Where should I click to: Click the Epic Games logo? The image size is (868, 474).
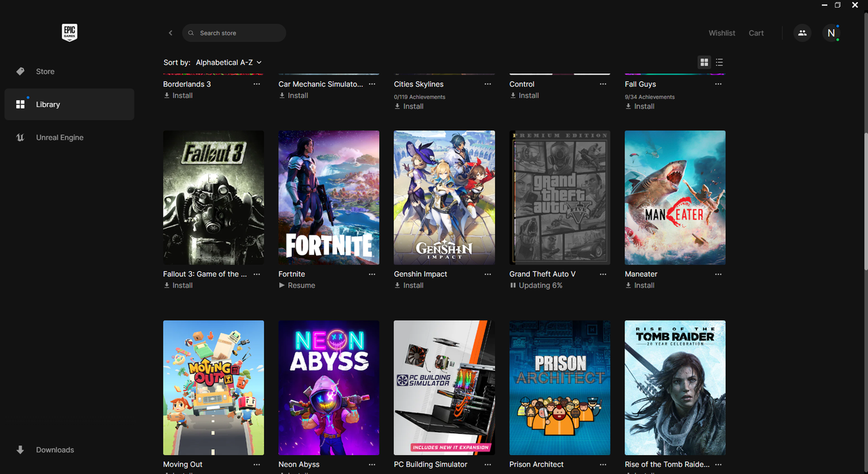tap(69, 33)
